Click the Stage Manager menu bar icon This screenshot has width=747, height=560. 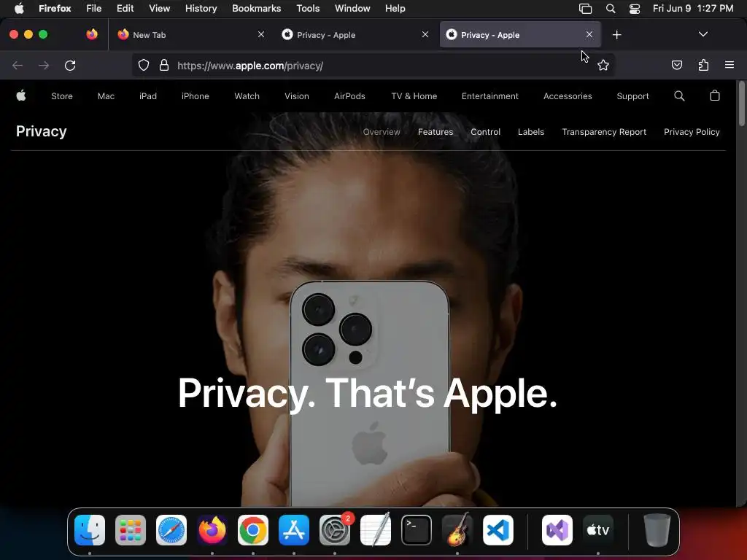tap(586, 9)
